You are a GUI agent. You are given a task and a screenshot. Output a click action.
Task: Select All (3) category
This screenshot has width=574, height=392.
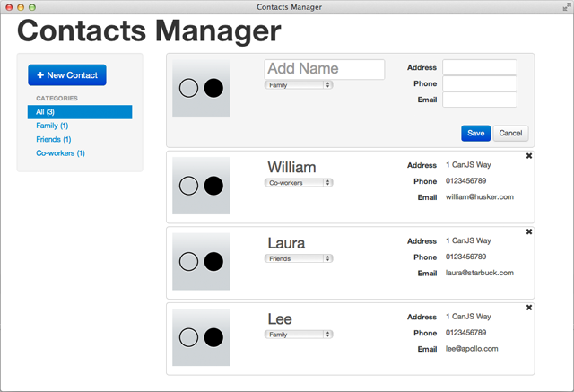tap(80, 112)
